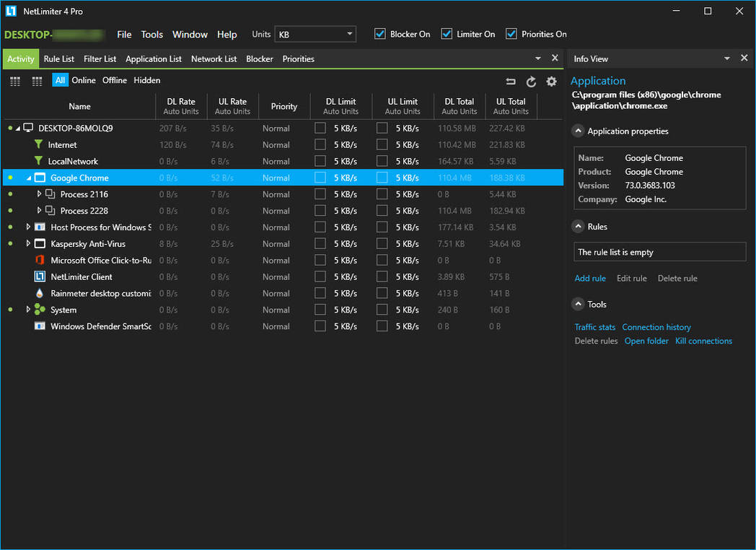Click the Host Process for Windows icon
This screenshot has width=756, height=550.
(x=40, y=227)
